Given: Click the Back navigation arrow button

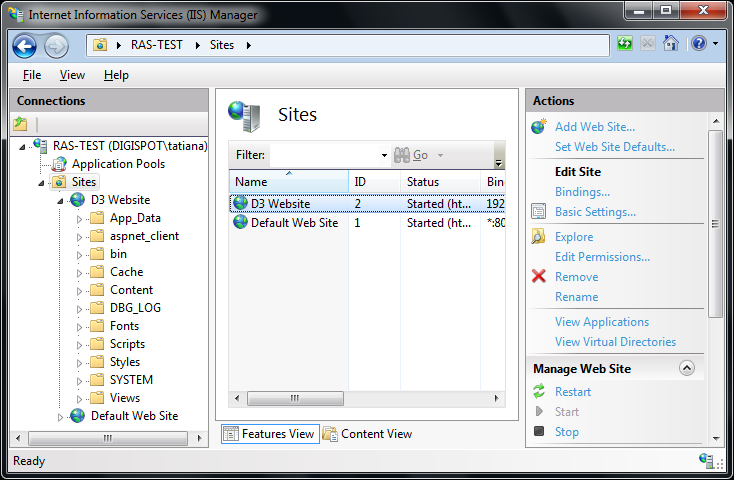Looking at the screenshot, I should point(25,45).
